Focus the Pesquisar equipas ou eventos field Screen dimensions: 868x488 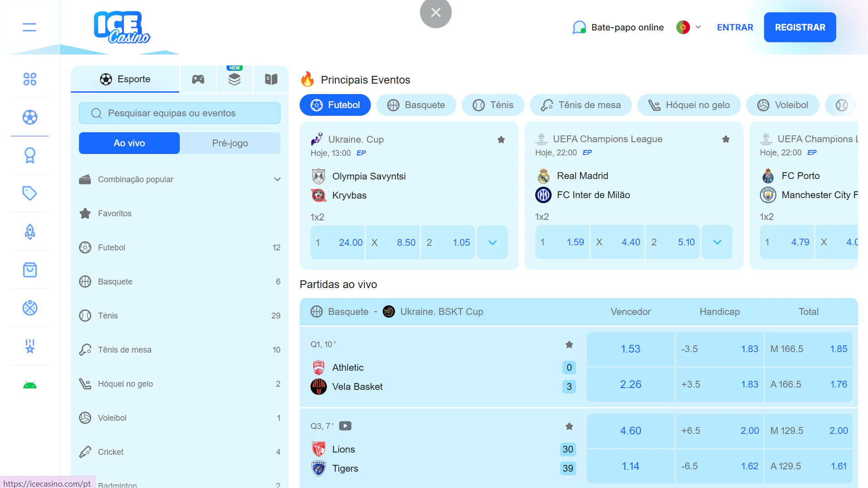point(180,113)
